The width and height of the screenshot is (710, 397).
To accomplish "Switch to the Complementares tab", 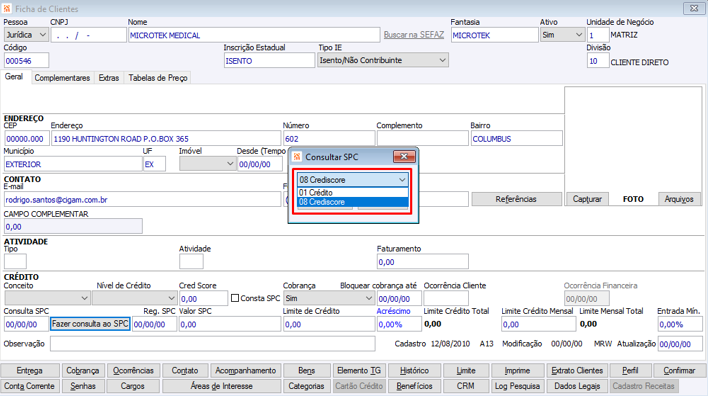I will [62, 78].
